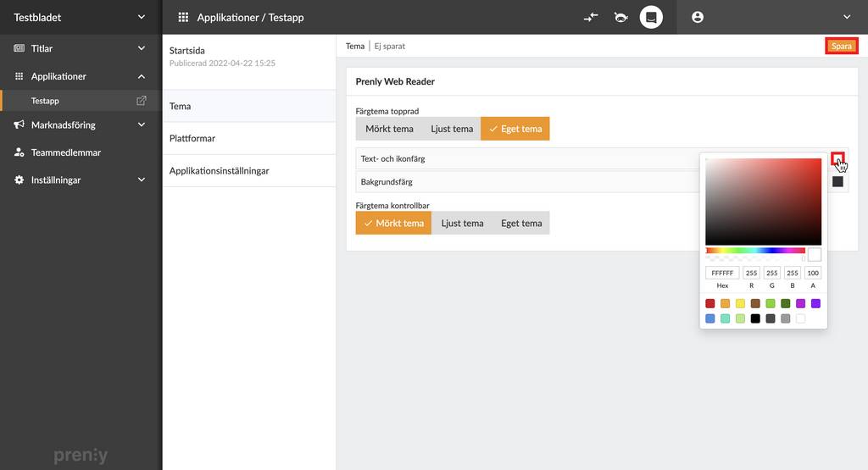This screenshot has height=470, width=868.
Task: Expand the Marknadsföring section chevron
Action: coord(142,124)
